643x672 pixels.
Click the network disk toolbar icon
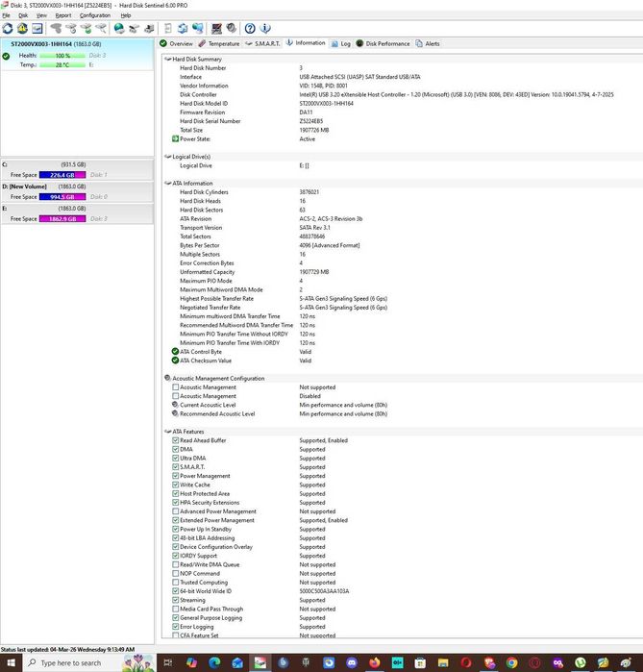[135, 28]
